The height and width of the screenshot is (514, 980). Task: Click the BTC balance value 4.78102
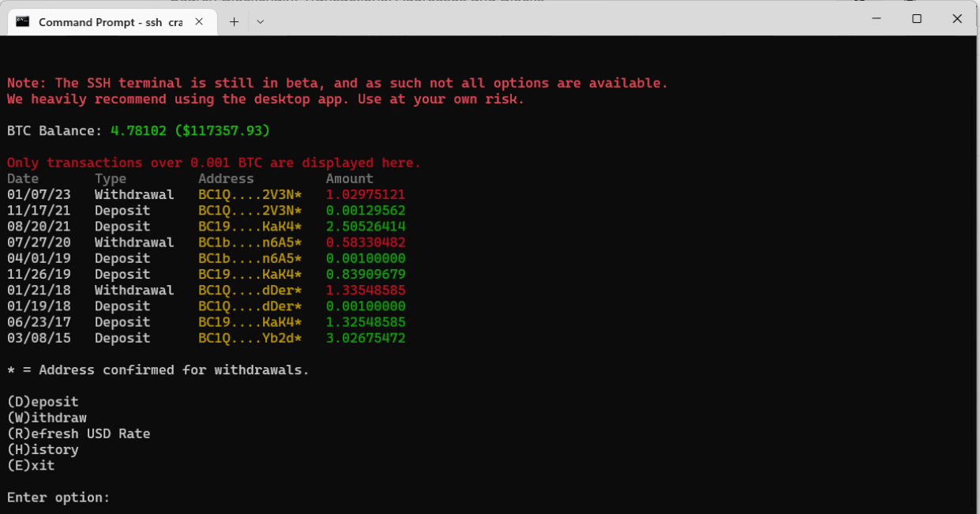click(x=138, y=130)
